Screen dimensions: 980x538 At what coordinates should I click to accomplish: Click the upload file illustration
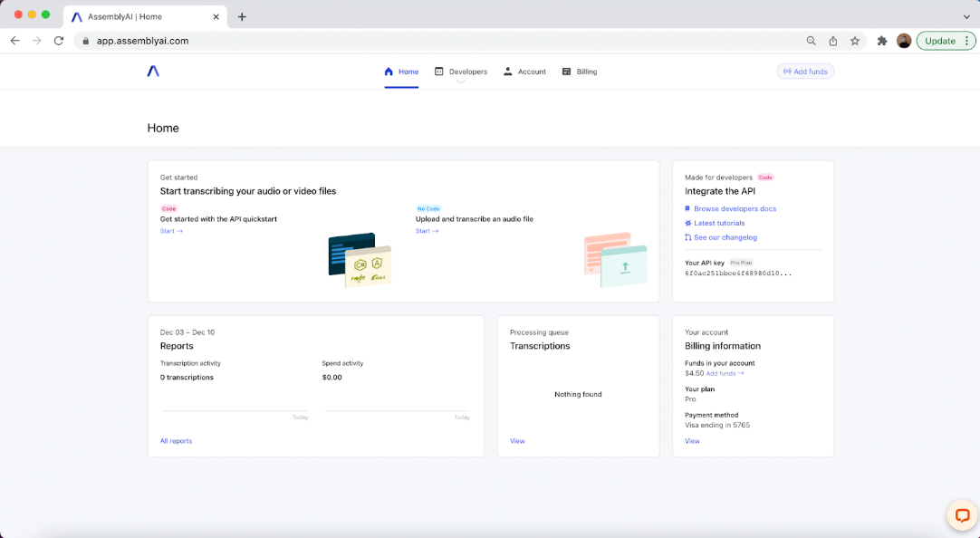[616, 260]
